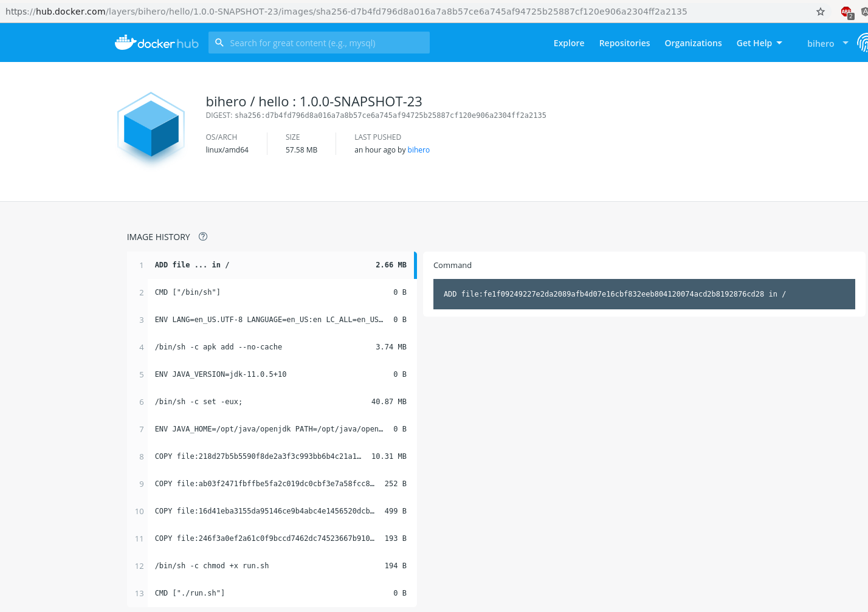The image size is (868, 612).
Task: Select layer 2 CMD ["/bin/sh"]
Action: tap(272, 292)
